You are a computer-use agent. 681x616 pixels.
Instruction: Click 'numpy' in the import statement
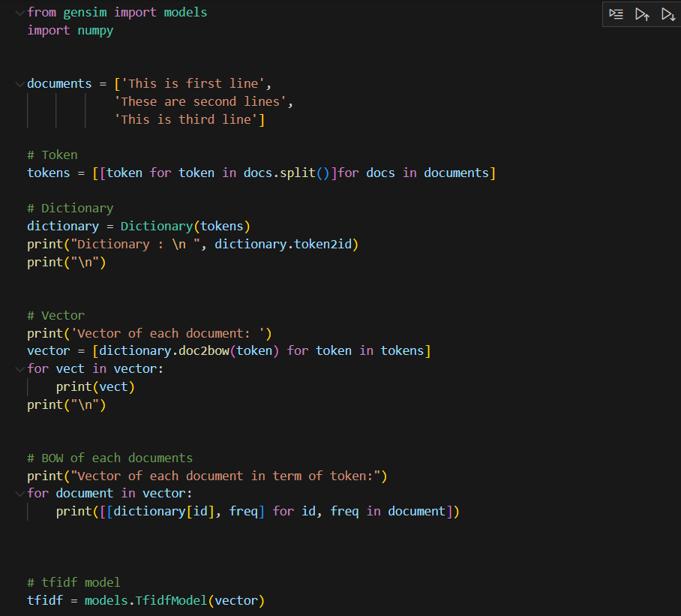95,31
